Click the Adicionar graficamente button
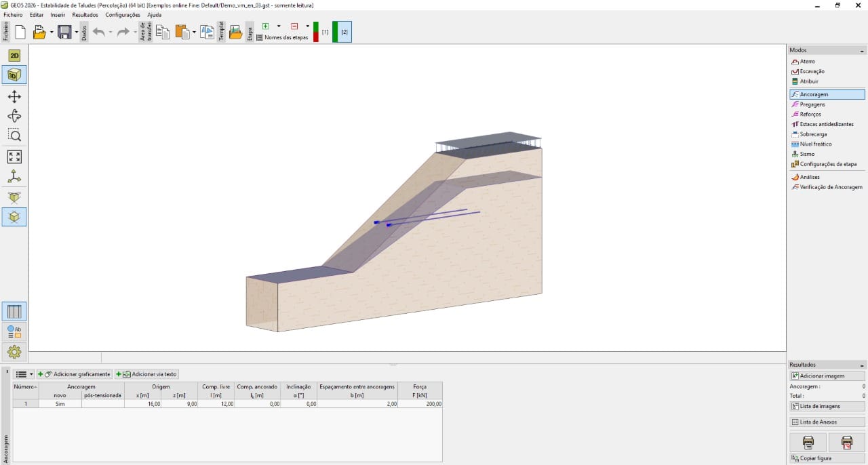 (x=76, y=373)
